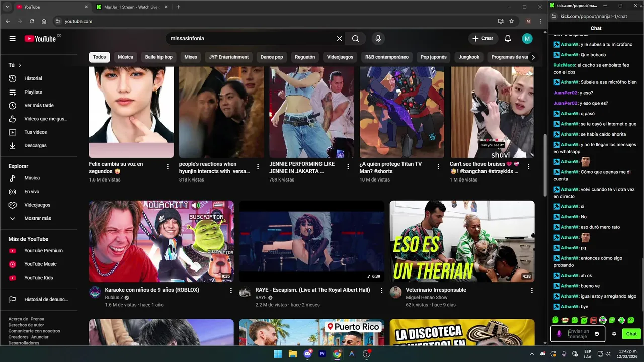Image resolution: width=644 pixels, height=362 pixels.
Task: Reload the YouTube page
Action: [x=32, y=21]
